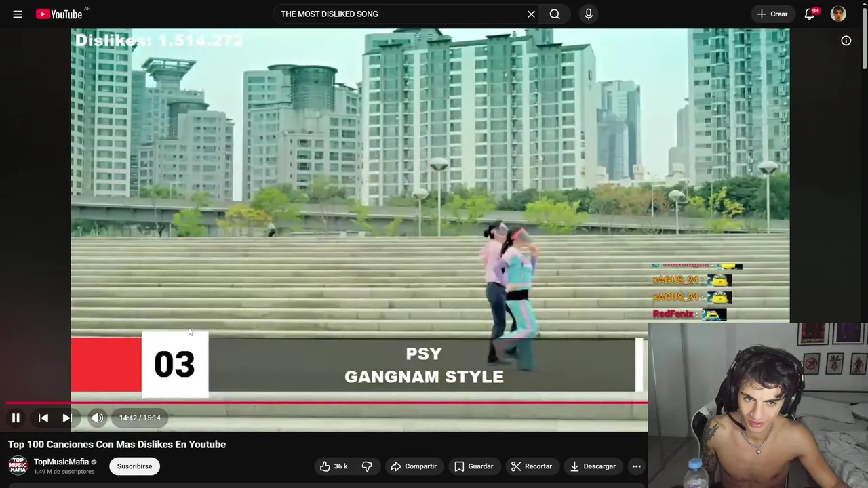Go to the previous video
The image size is (868, 488).
(x=43, y=418)
